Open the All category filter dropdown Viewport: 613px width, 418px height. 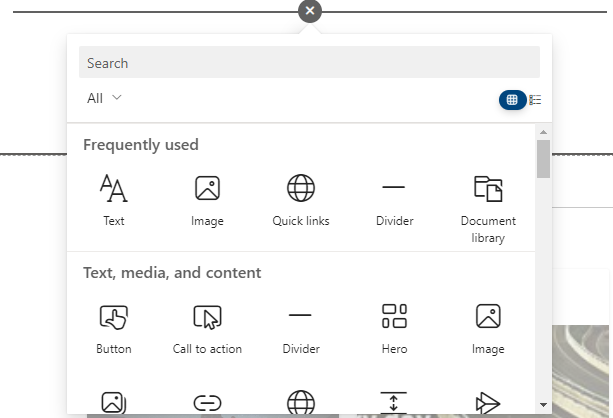(104, 98)
